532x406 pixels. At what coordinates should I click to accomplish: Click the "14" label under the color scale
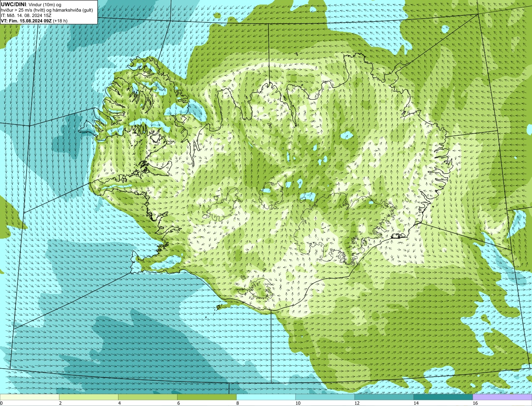[x=416, y=403]
